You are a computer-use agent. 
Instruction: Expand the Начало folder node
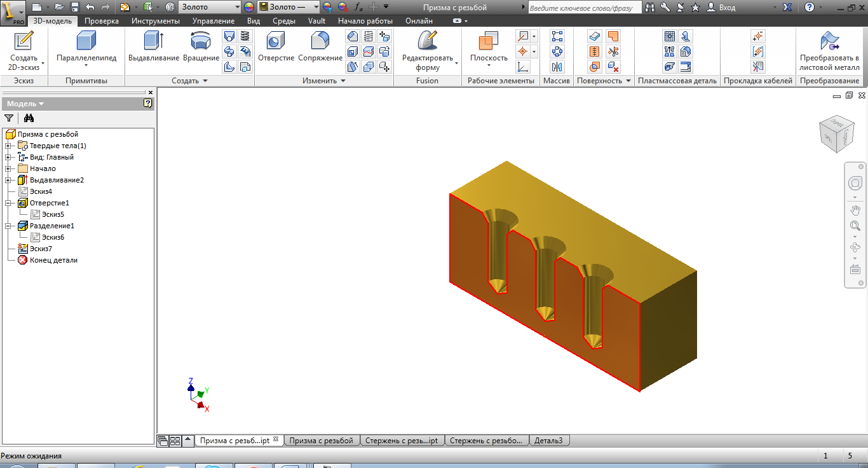8,169
